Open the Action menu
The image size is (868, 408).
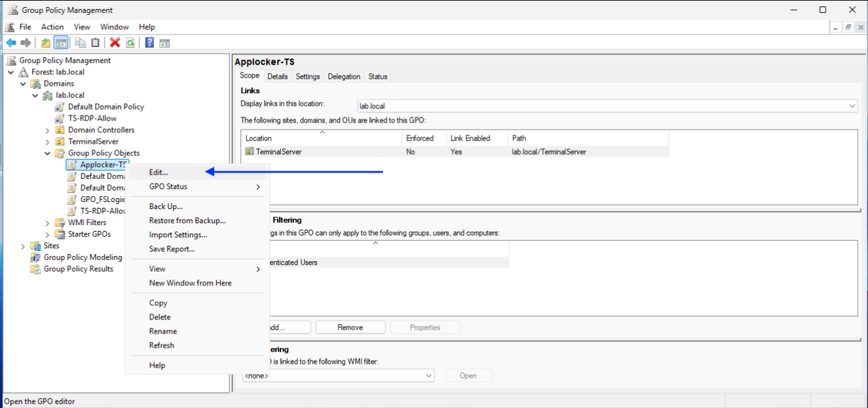pyautogui.click(x=53, y=27)
